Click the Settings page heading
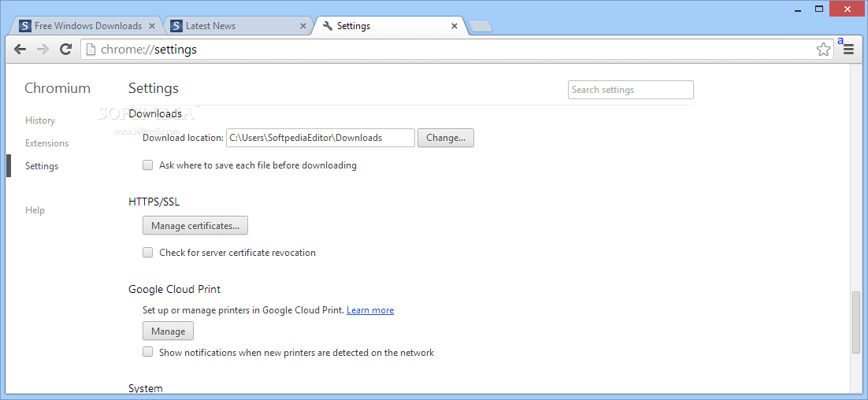 coord(154,88)
